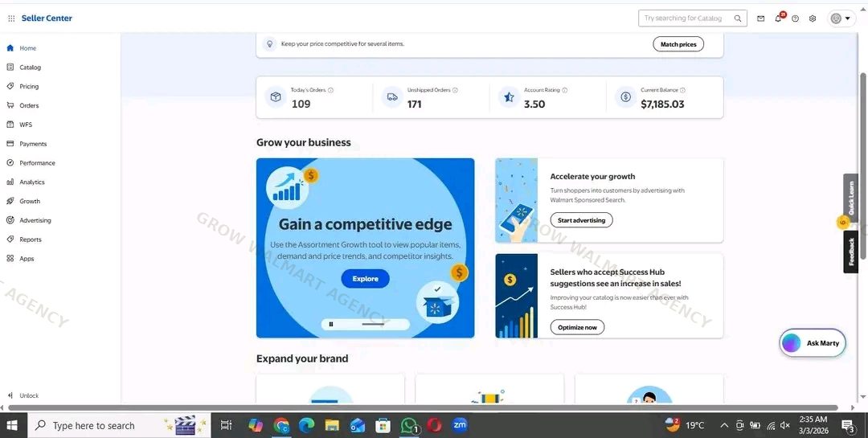The image size is (868, 438).
Task: Click the Explore button
Action: [x=366, y=279]
